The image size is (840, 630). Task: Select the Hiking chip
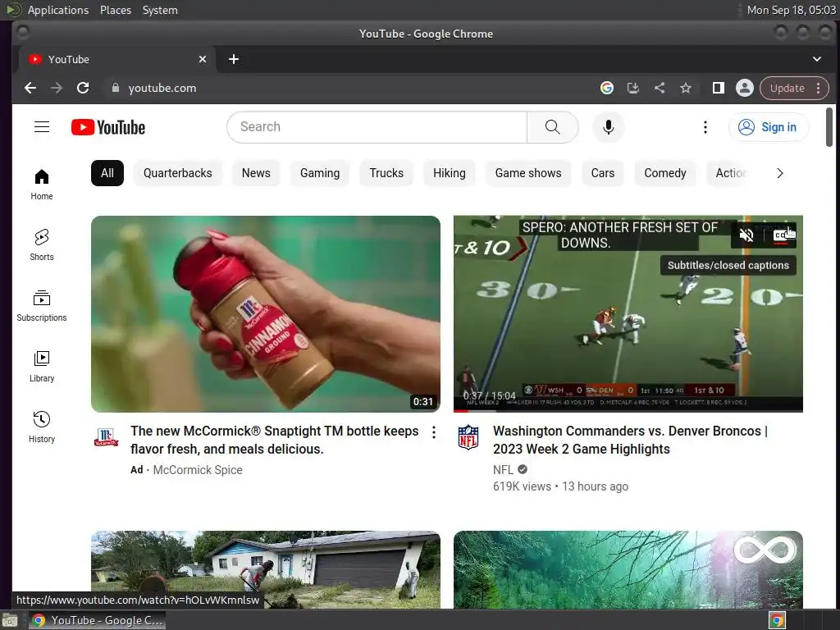point(449,173)
